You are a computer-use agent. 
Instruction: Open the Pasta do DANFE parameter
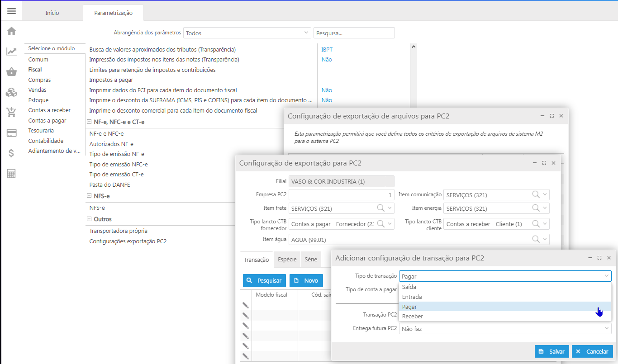pyautogui.click(x=109, y=185)
